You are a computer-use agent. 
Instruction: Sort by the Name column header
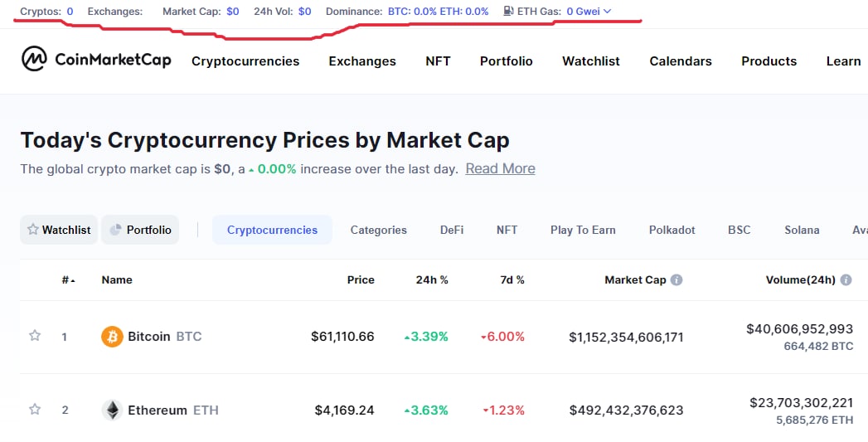(117, 279)
